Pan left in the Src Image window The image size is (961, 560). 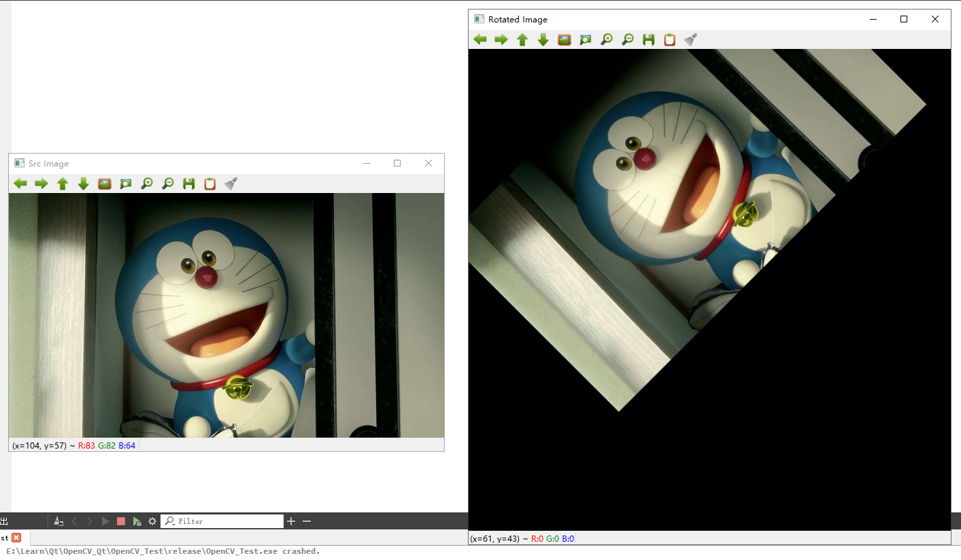tap(20, 183)
